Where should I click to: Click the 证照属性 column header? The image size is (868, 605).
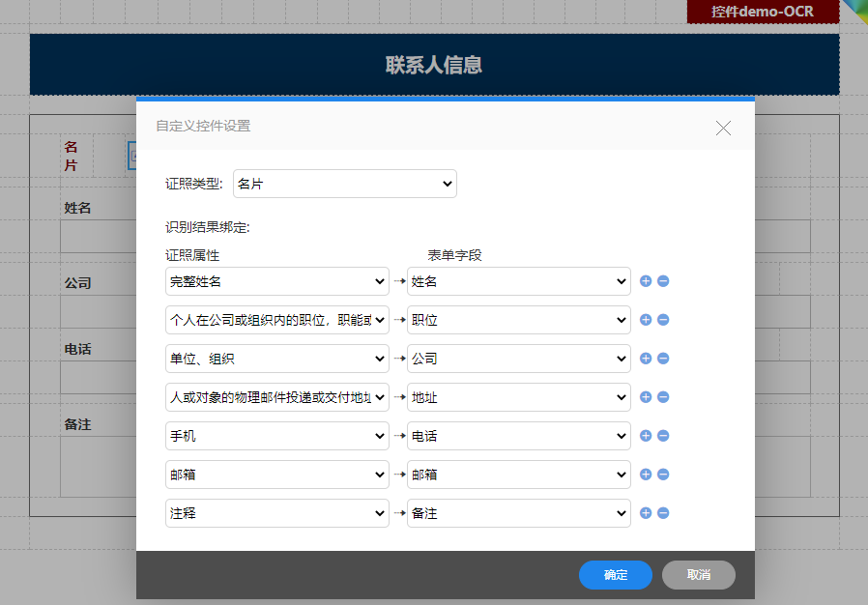coord(192,255)
